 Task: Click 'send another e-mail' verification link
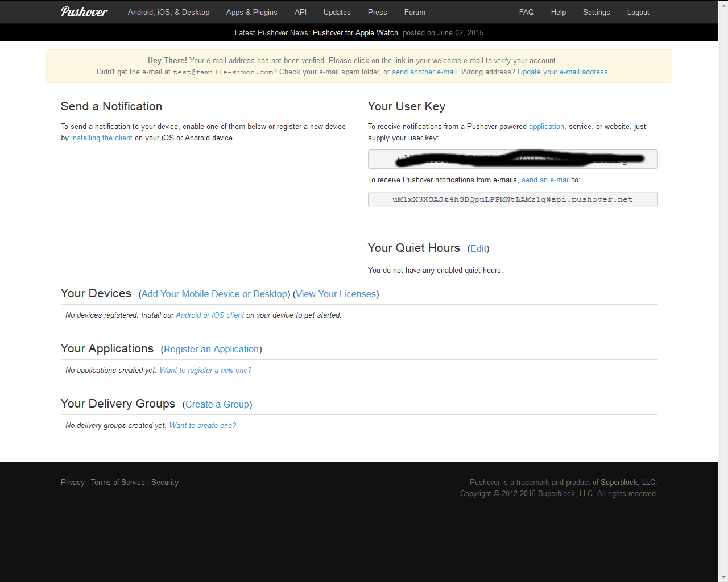coord(424,72)
